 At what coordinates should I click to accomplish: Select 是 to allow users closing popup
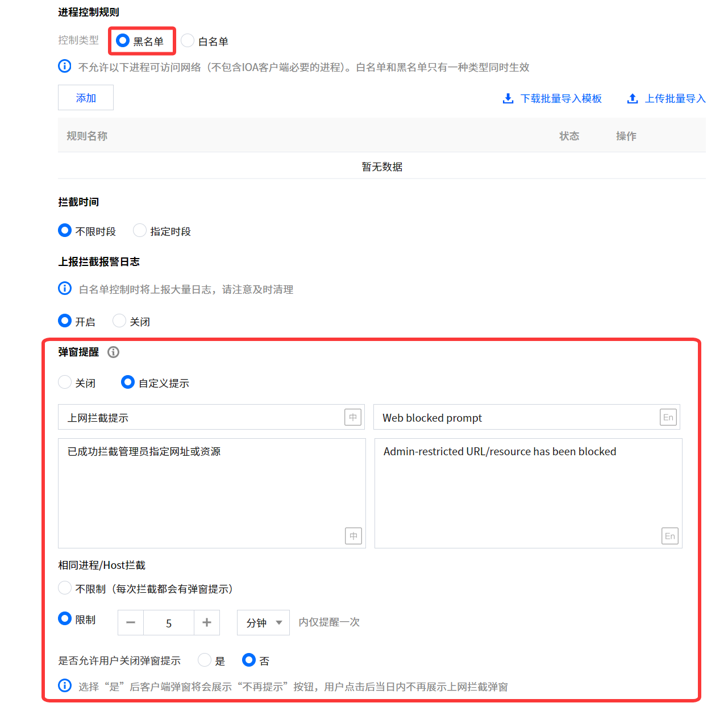(205, 660)
